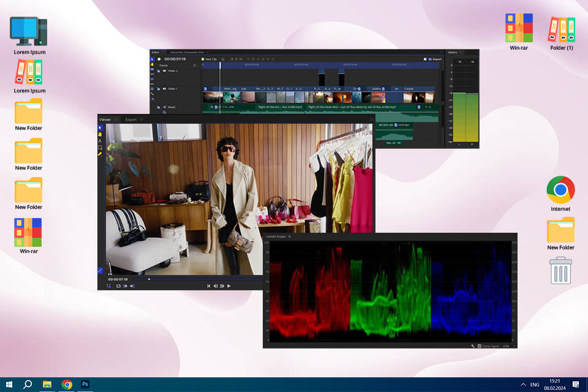Click the Editor timecode 00:00:01:18
The image size is (588, 392).
(x=175, y=59)
